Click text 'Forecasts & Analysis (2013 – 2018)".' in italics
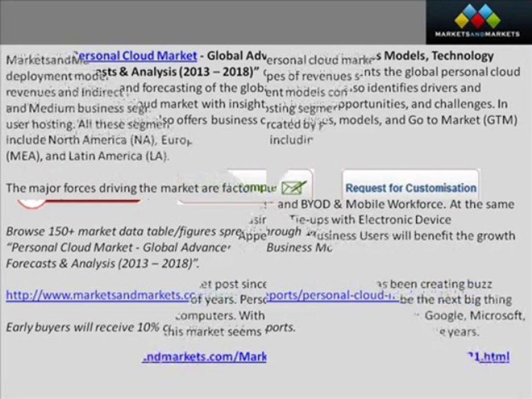 pos(103,264)
